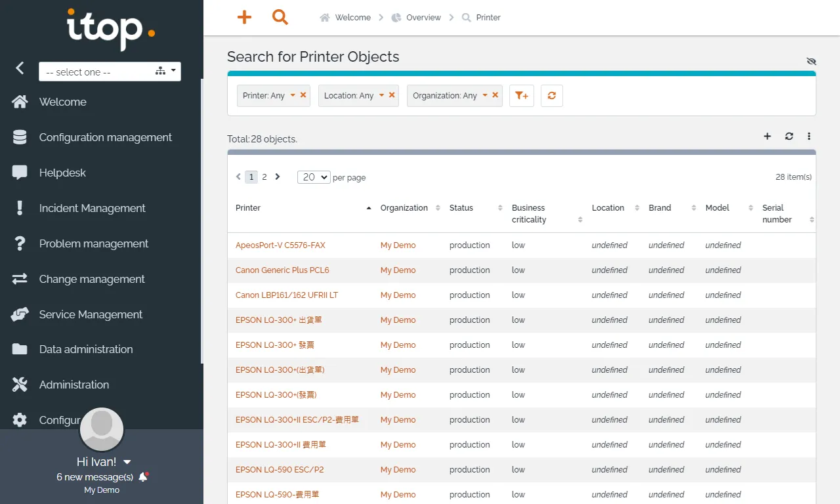Go to previous results page arrow
The height and width of the screenshot is (504, 840).
238,177
